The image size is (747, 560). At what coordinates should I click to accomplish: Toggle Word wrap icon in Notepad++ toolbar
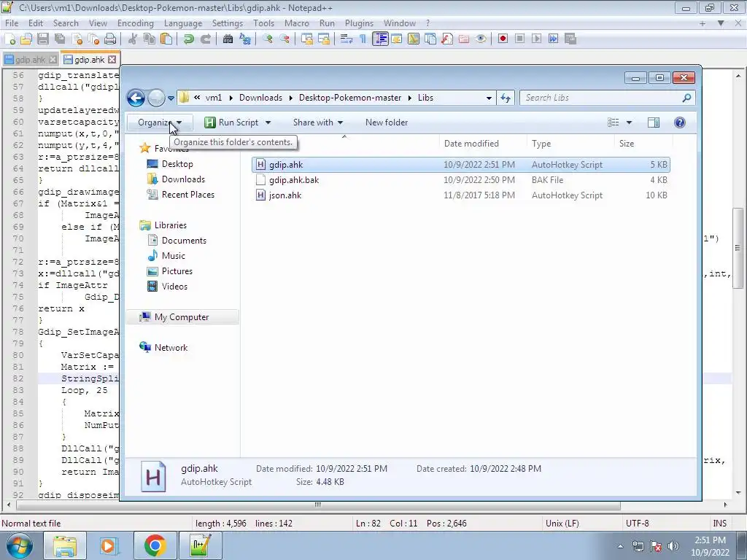[x=347, y=39]
